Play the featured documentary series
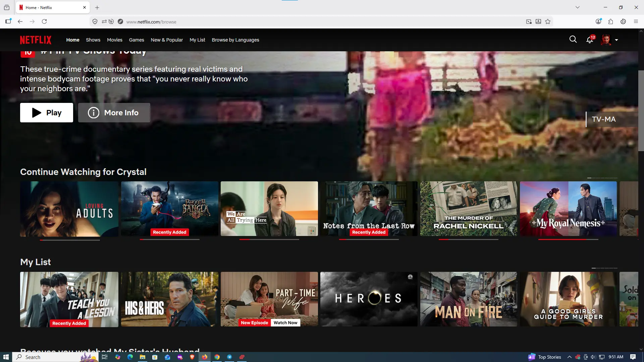This screenshot has width=644, height=362. [x=47, y=113]
